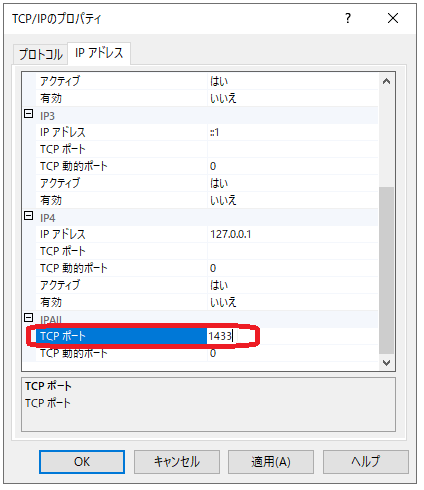
Task: Select IPAll TCP 動的ポート row
Action: pos(207,353)
